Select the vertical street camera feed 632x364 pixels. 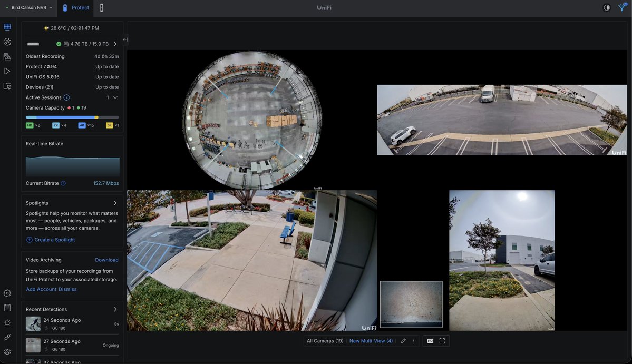click(x=502, y=261)
